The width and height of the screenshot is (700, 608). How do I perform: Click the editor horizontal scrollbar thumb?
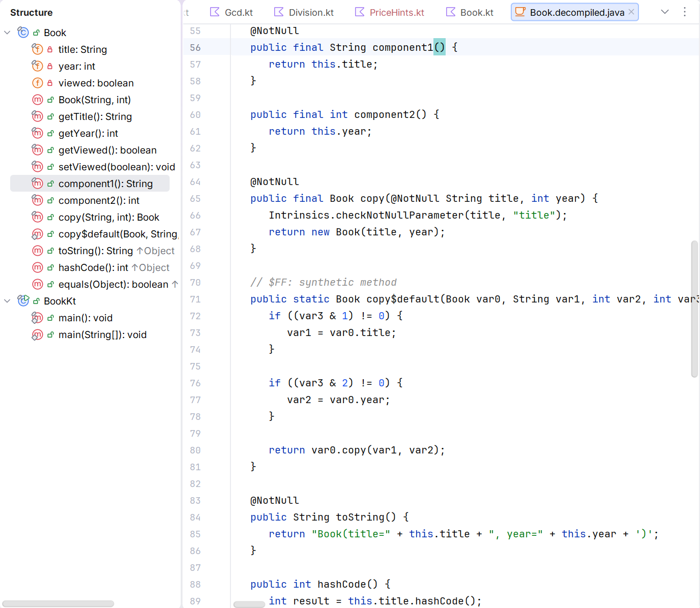tap(249, 604)
